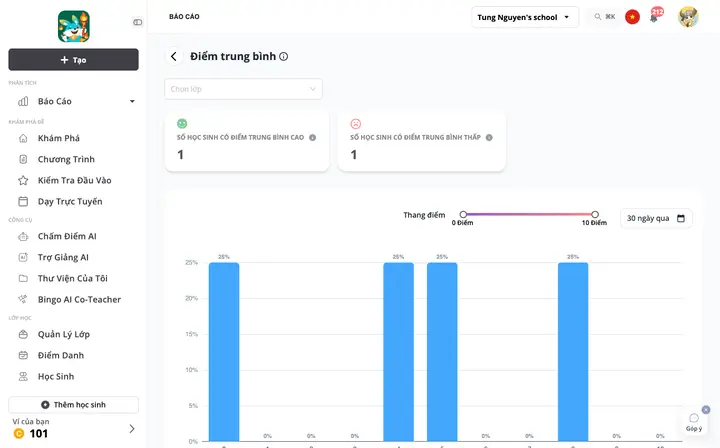Click Chấm Điểm AI robot icon
The image size is (720, 448).
coord(23,236)
